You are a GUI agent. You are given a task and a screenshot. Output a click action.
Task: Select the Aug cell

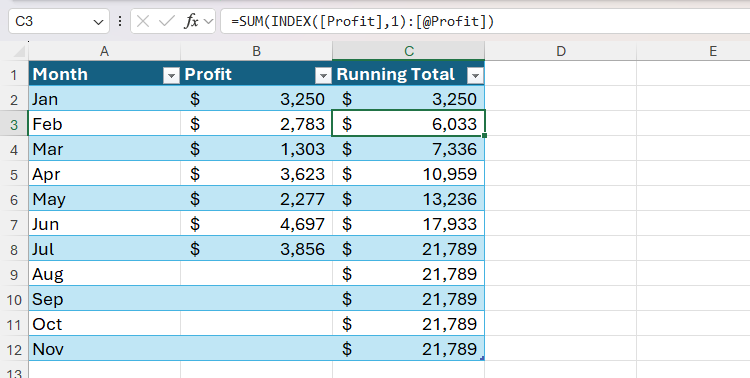104,273
